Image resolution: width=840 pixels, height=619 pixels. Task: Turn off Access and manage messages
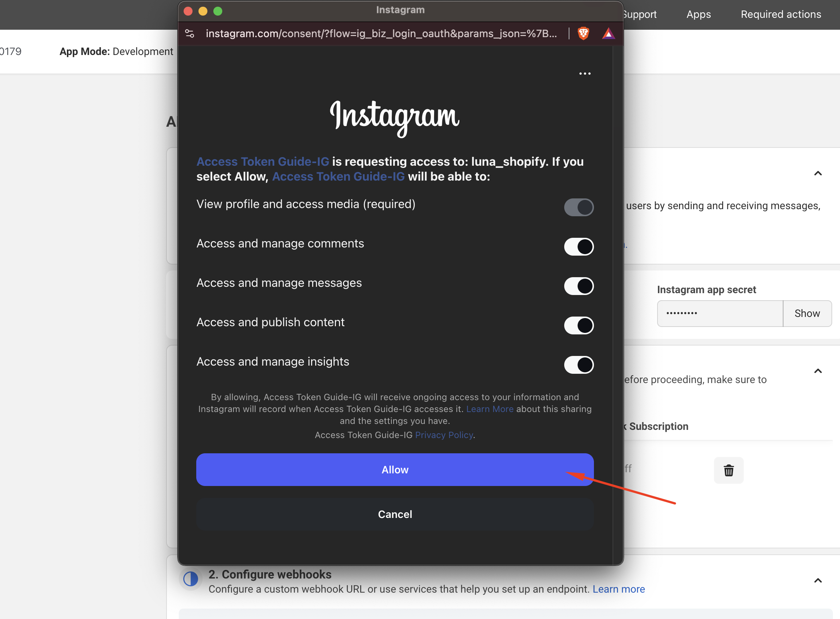[x=578, y=286]
